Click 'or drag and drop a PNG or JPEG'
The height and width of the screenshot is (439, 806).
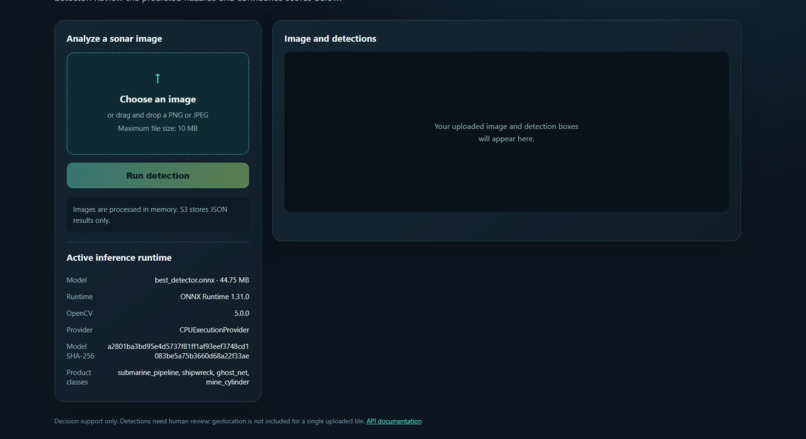[x=158, y=115]
